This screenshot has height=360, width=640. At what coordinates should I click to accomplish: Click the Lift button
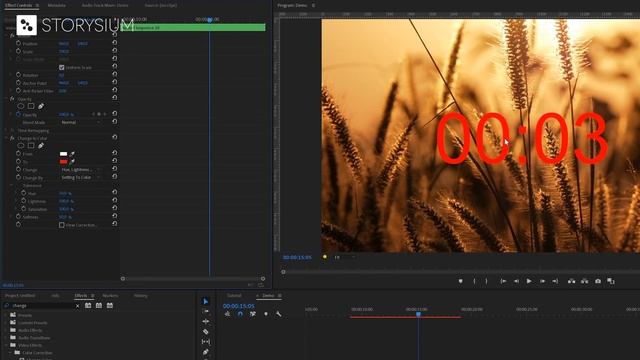point(571,281)
